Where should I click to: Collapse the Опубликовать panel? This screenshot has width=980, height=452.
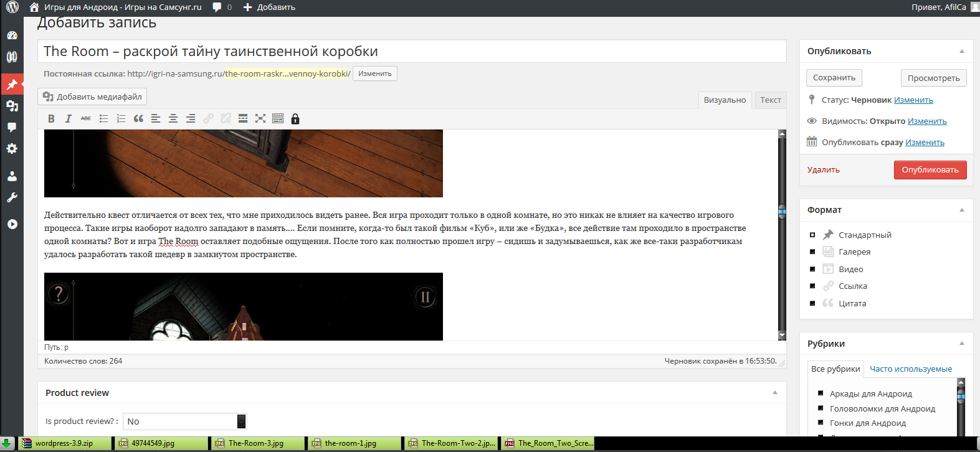tap(962, 51)
